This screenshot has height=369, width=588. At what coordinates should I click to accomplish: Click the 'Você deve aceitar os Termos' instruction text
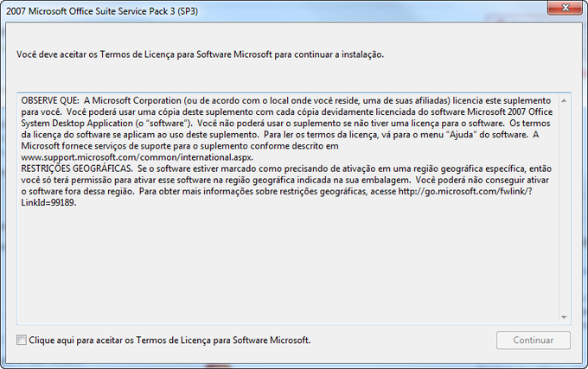click(x=200, y=54)
